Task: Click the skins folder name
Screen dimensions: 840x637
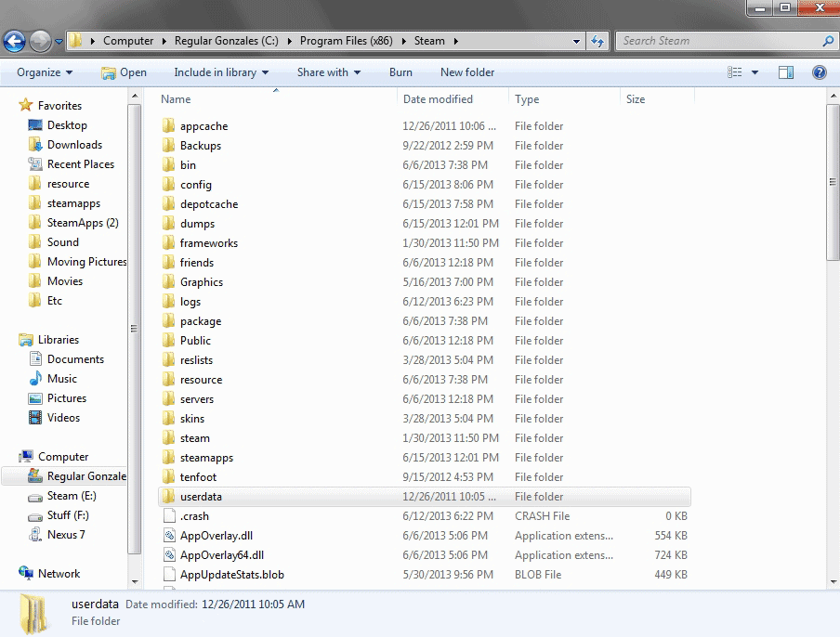Action: pyautogui.click(x=192, y=419)
